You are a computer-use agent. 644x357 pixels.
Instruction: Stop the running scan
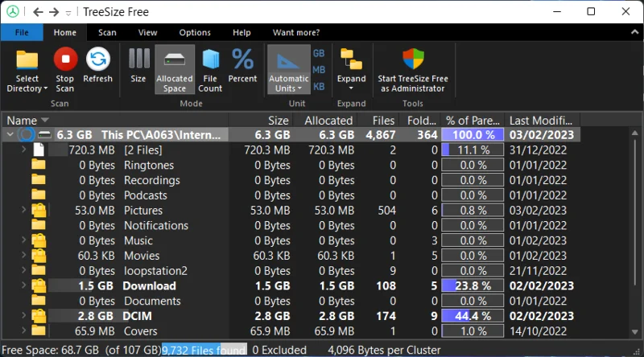tap(65, 59)
